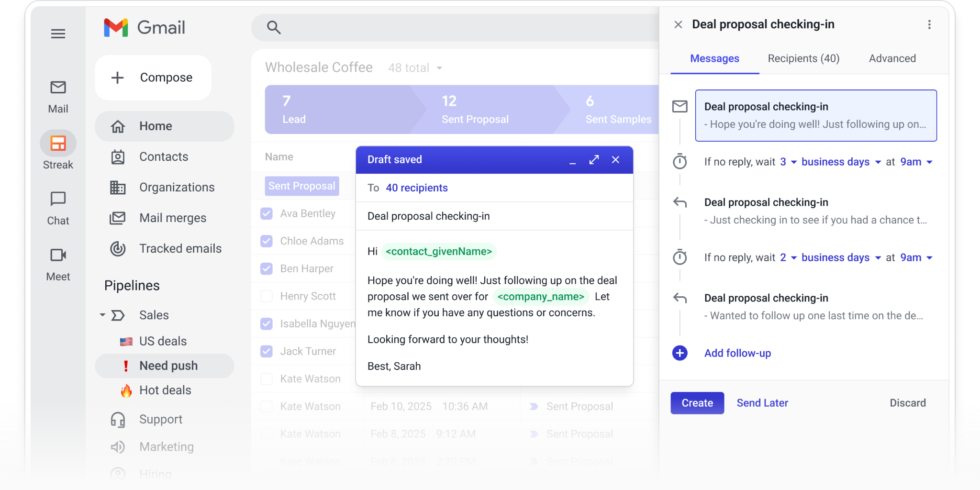Open Chat from the left rail
This screenshot has height=490, width=980.
click(58, 200)
